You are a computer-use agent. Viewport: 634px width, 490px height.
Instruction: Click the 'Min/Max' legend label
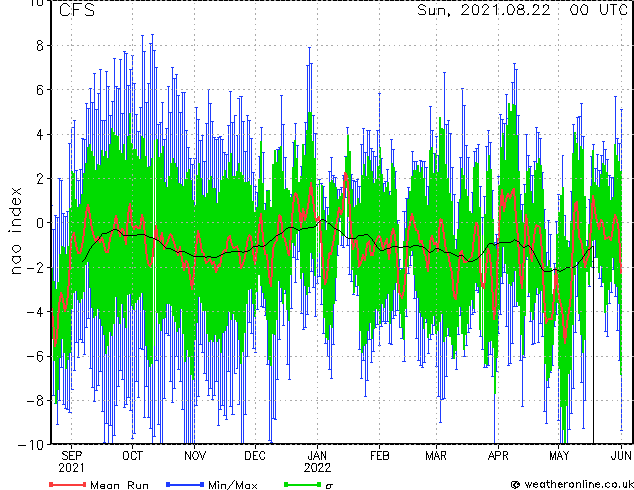[232, 485]
